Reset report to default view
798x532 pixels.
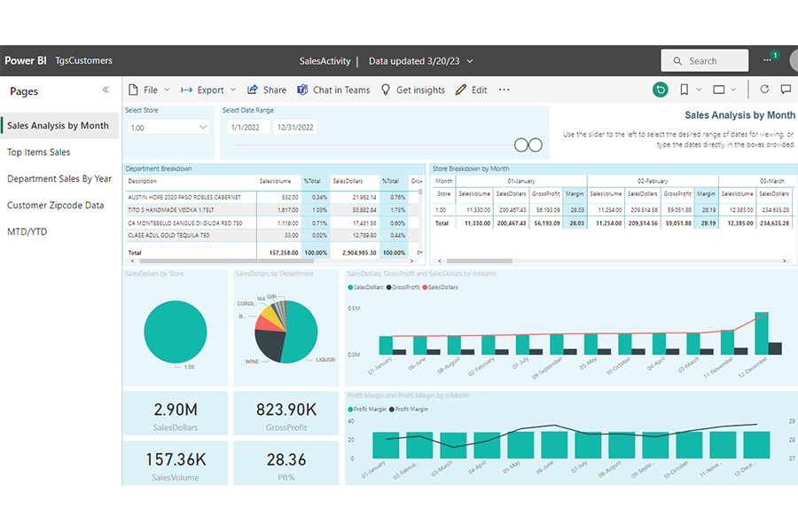[x=660, y=90]
